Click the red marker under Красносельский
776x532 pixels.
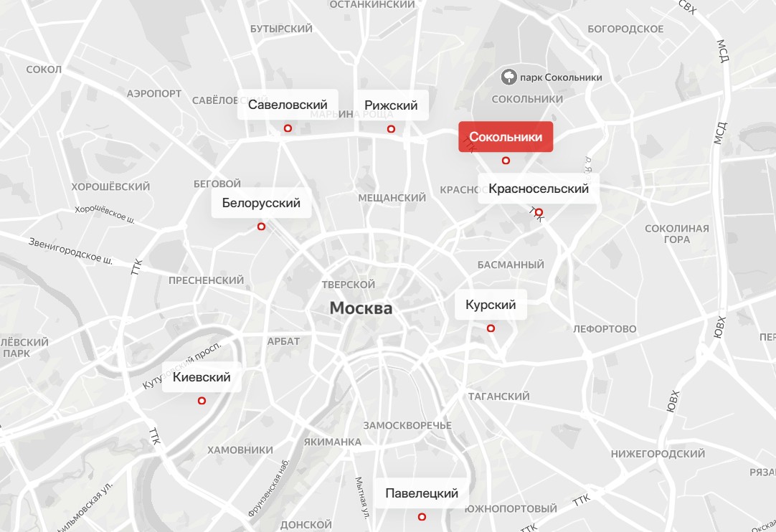(x=539, y=212)
